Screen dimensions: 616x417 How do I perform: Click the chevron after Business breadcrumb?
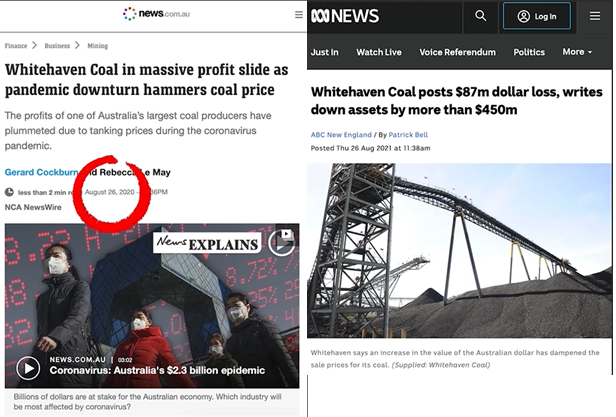pyautogui.click(x=77, y=45)
